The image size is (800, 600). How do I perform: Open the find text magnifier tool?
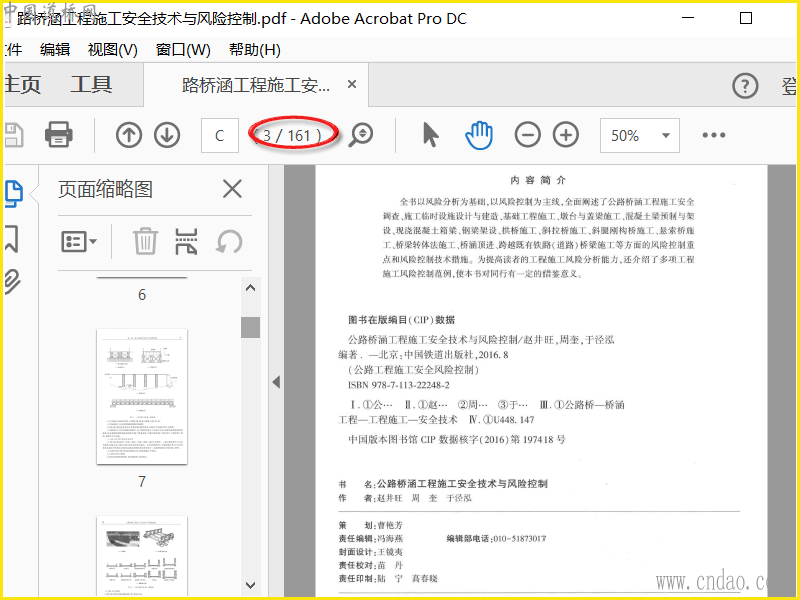tap(361, 135)
